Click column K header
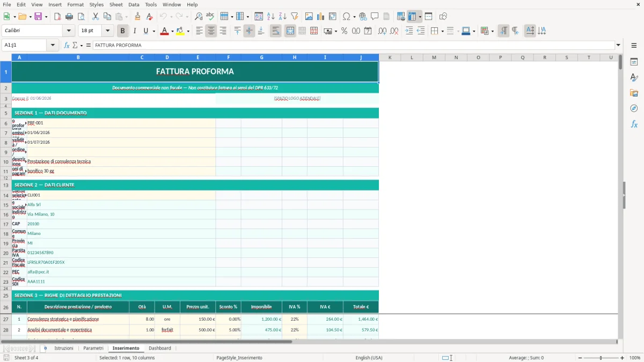The height and width of the screenshot is (362, 644). click(x=390, y=57)
